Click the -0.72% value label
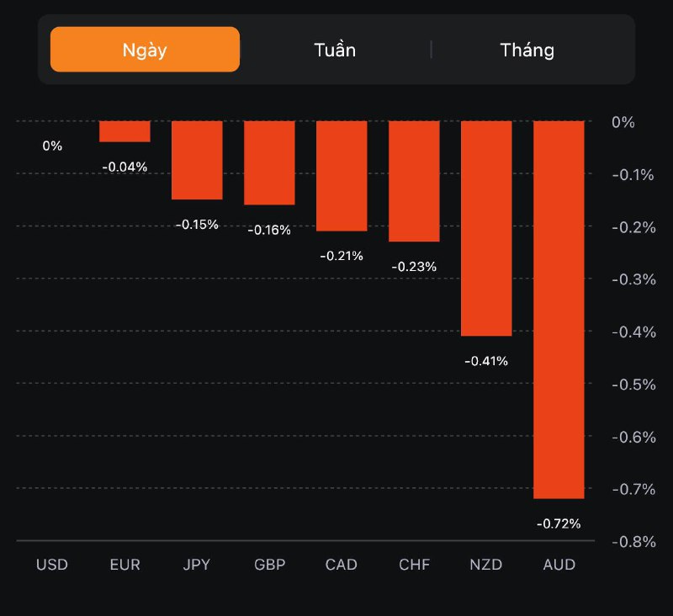Screen dimensions: 673x616 559,523
